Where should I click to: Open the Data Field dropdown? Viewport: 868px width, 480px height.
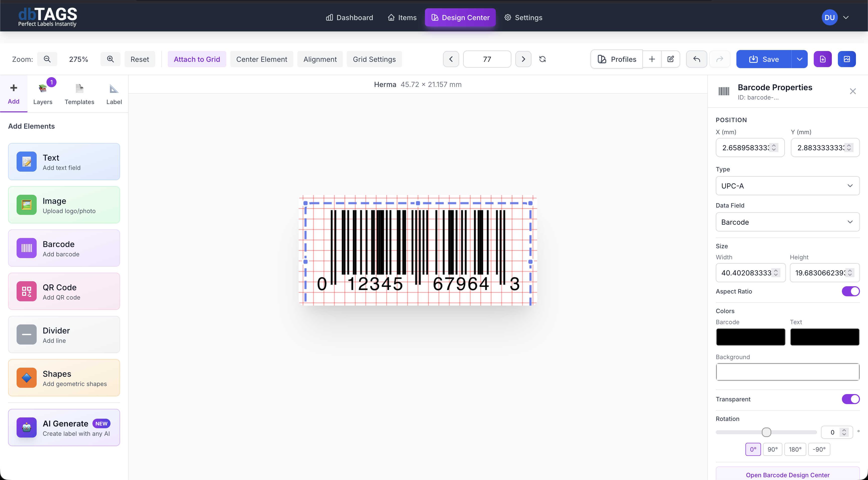(x=787, y=222)
